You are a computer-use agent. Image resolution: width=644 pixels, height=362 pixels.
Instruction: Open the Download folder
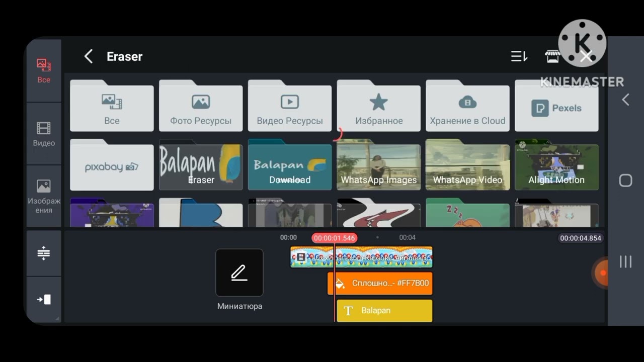[x=290, y=165]
